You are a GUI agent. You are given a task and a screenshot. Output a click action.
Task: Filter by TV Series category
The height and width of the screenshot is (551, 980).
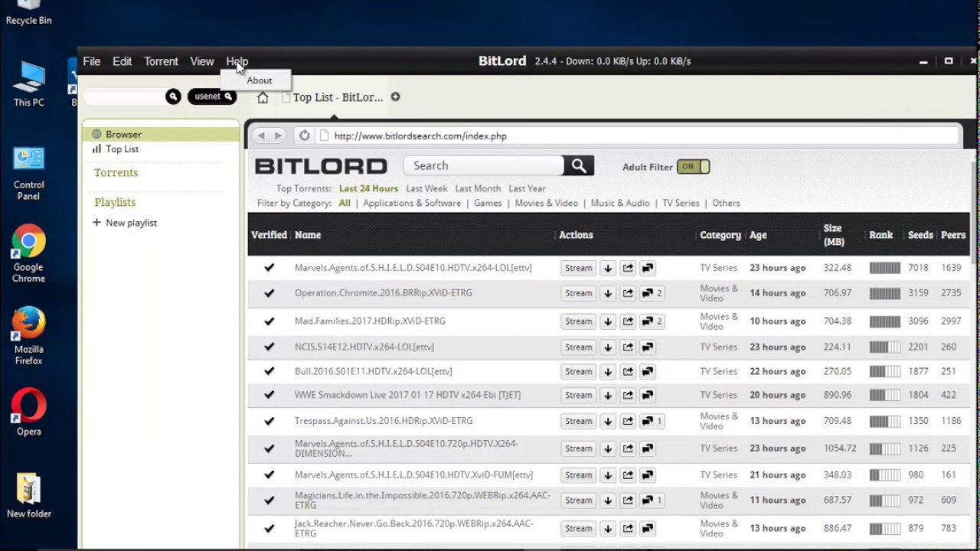(x=681, y=203)
